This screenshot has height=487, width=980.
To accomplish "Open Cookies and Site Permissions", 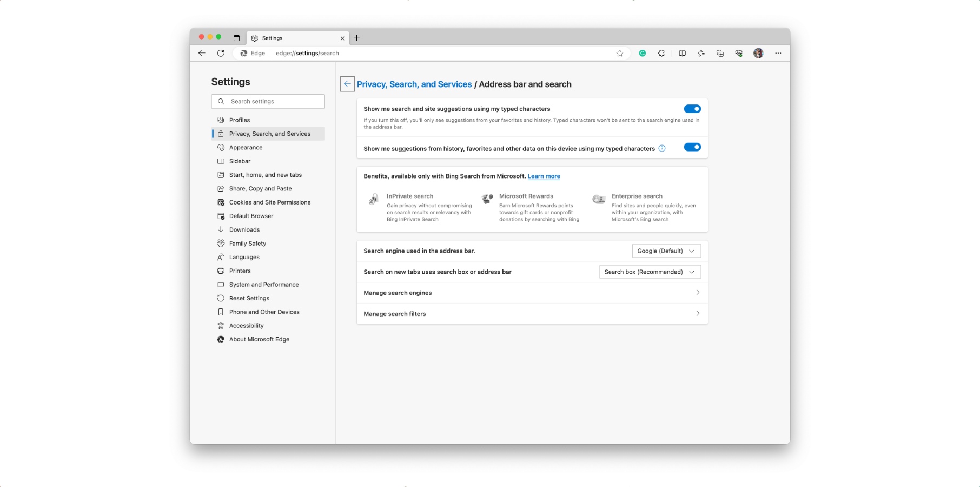I will pos(268,202).
